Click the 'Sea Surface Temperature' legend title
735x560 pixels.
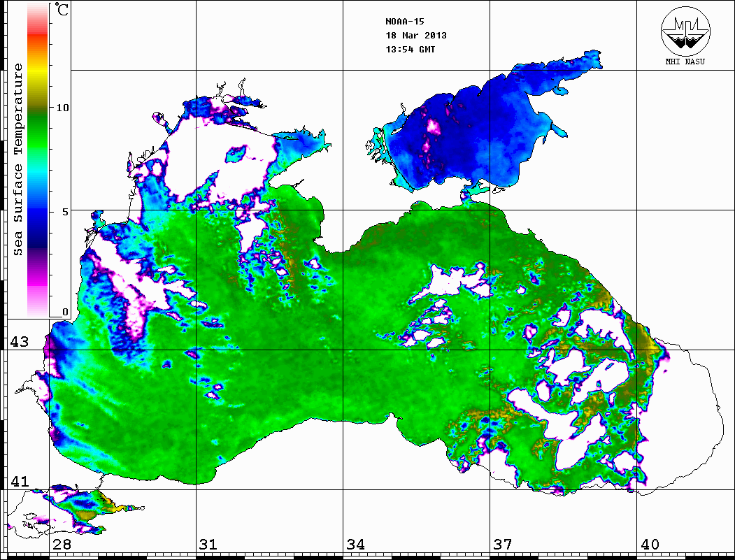pyautogui.click(x=17, y=159)
